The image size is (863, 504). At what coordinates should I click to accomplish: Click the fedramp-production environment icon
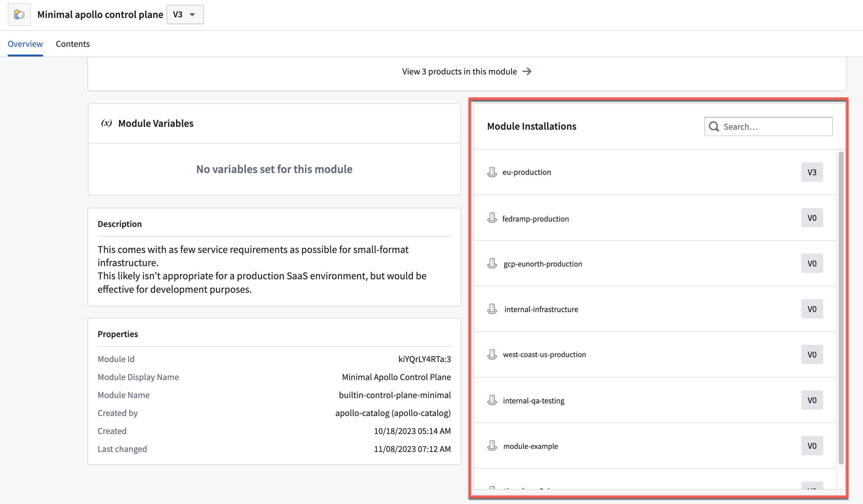492,218
